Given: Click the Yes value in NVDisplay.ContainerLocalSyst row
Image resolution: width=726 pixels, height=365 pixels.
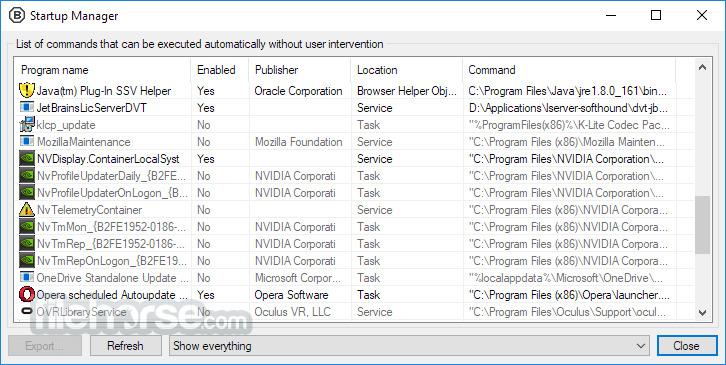Looking at the screenshot, I should click(206, 159).
